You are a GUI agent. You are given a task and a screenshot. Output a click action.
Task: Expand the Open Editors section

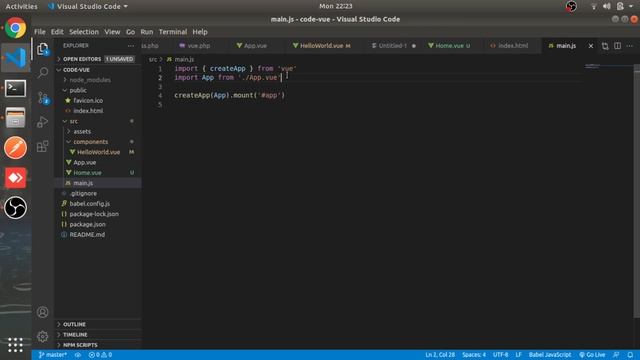click(97, 59)
